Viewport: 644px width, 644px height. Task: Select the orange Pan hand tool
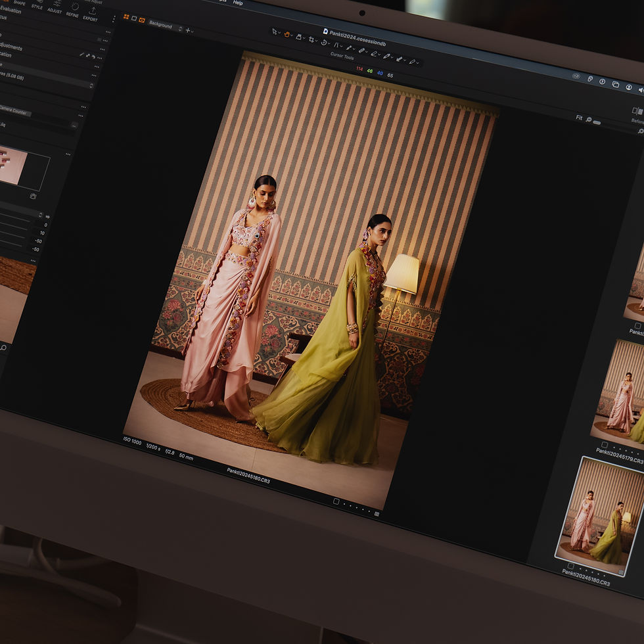click(287, 34)
